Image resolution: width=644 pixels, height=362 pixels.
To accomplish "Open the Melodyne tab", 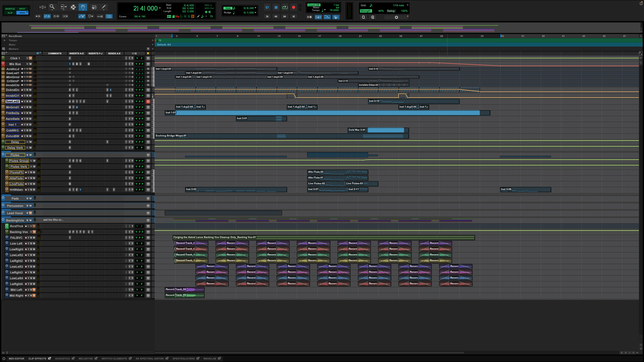I will coord(86,358).
